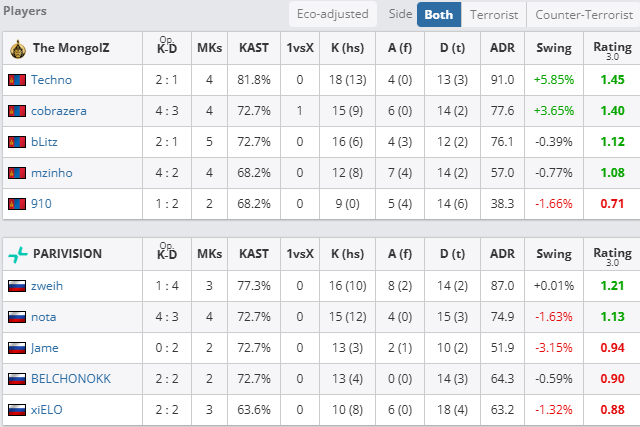The image size is (640, 427).
Task: Click the Russian flag next to zweih
Action: coord(16,286)
